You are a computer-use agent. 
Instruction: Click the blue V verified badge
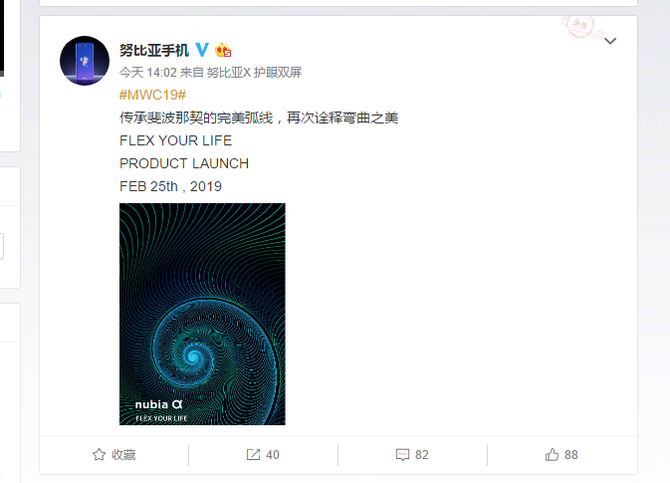click(202, 50)
